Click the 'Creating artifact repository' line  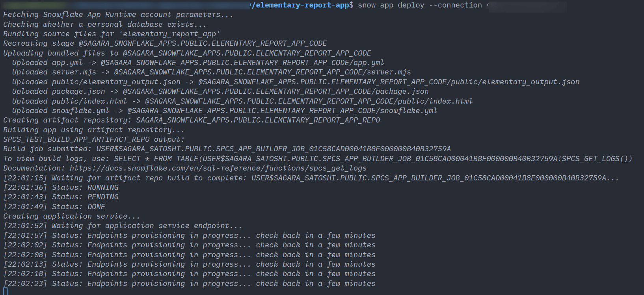pos(192,120)
